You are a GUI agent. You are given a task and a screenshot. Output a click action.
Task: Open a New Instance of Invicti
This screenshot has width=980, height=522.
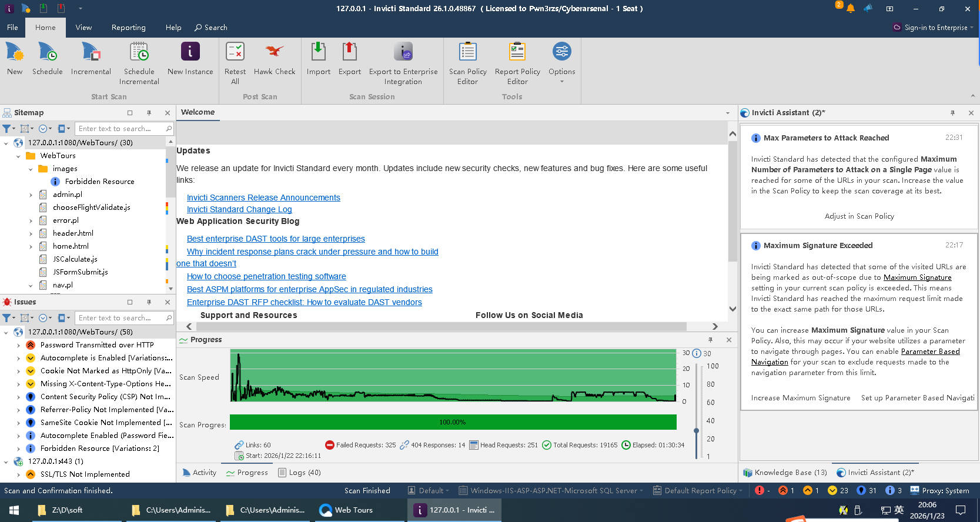click(190, 59)
